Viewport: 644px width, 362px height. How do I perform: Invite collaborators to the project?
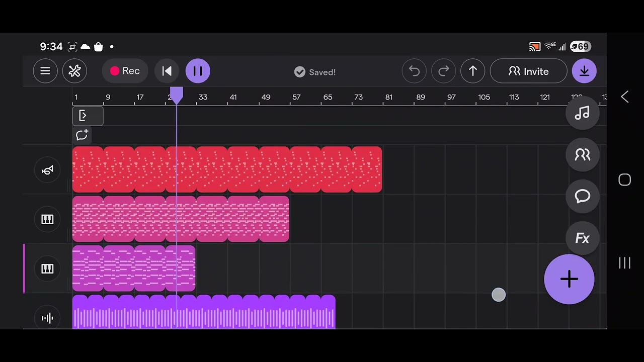(528, 71)
